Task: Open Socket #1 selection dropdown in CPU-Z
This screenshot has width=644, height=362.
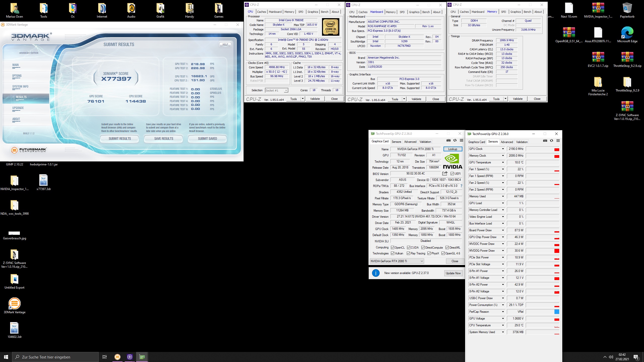Action: coord(276,90)
